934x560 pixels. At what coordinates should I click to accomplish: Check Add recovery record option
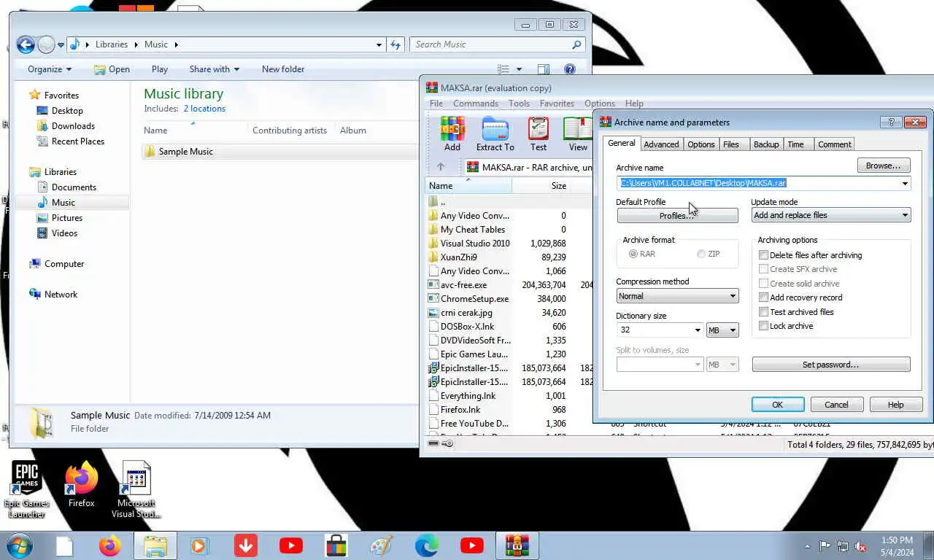click(763, 297)
